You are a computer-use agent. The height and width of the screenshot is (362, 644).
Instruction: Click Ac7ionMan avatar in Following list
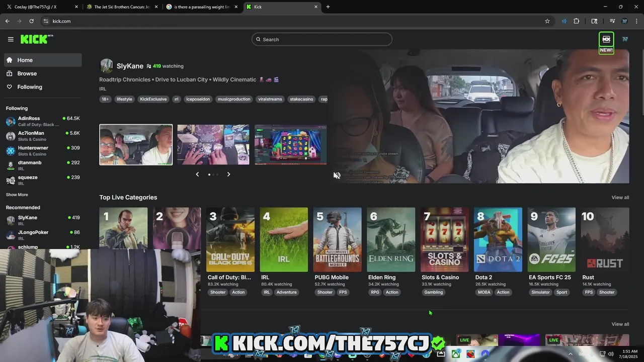pyautogui.click(x=11, y=136)
